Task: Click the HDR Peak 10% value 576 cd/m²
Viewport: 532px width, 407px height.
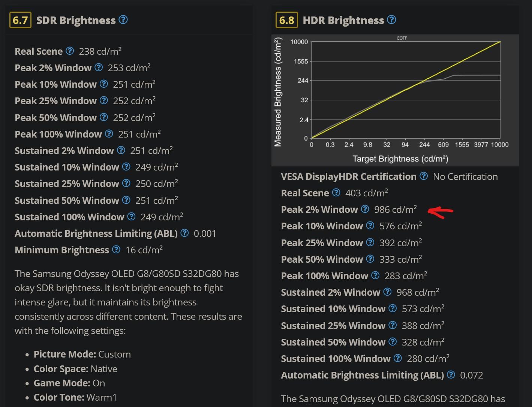Action: (400, 226)
